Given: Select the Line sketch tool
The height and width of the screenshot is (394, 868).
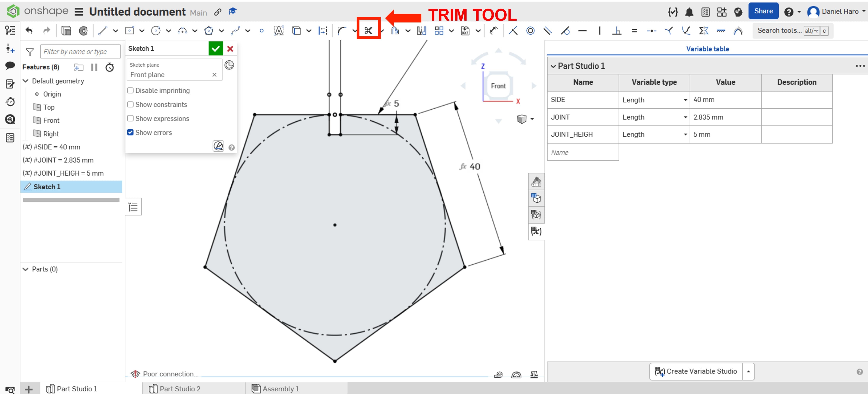Looking at the screenshot, I should [x=102, y=31].
